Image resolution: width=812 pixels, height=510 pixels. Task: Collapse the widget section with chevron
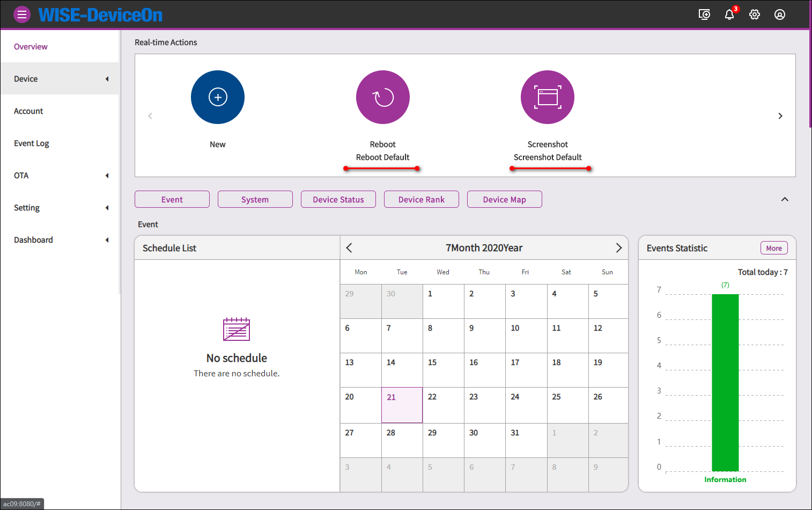coord(785,199)
